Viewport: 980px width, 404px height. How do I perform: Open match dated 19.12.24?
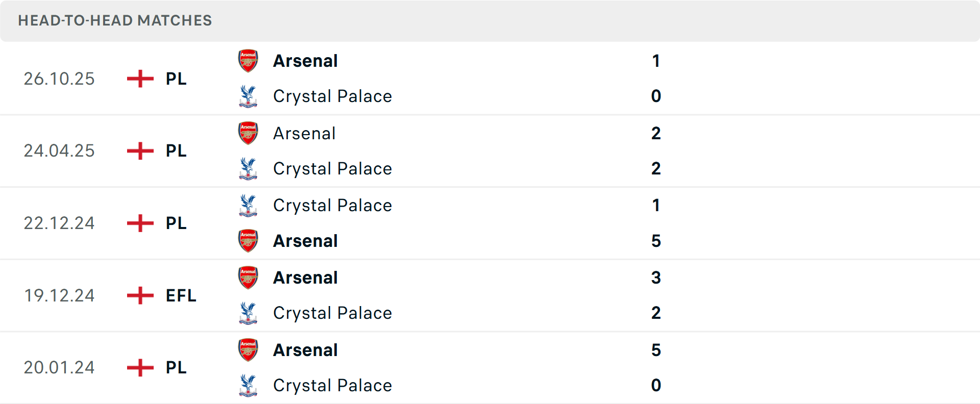[x=59, y=295]
